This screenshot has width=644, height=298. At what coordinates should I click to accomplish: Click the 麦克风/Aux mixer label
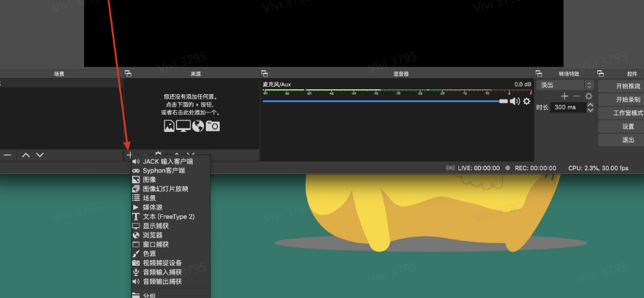click(x=276, y=84)
